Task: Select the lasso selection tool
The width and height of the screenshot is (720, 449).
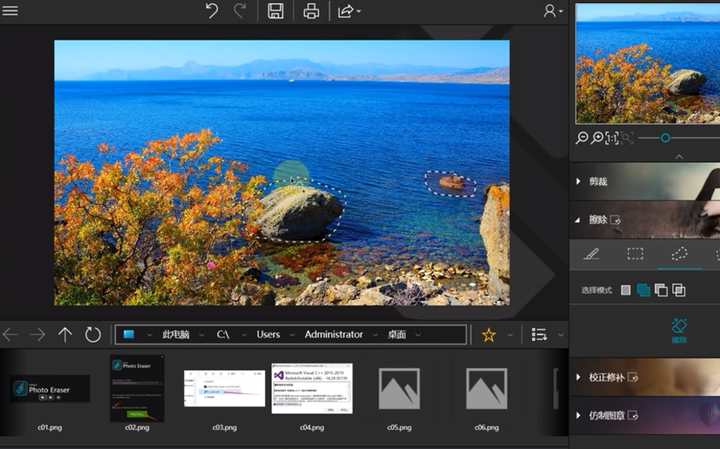Action: 680,254
